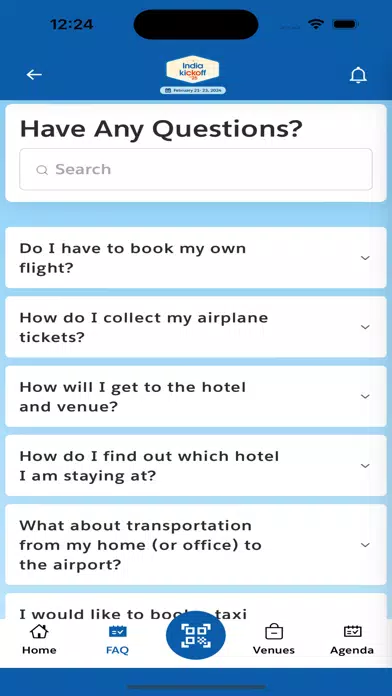Open 'How do I collect my airplane tickets?' question
The height and width of the screenshot is (696, 392).
[x=196, y=327]
